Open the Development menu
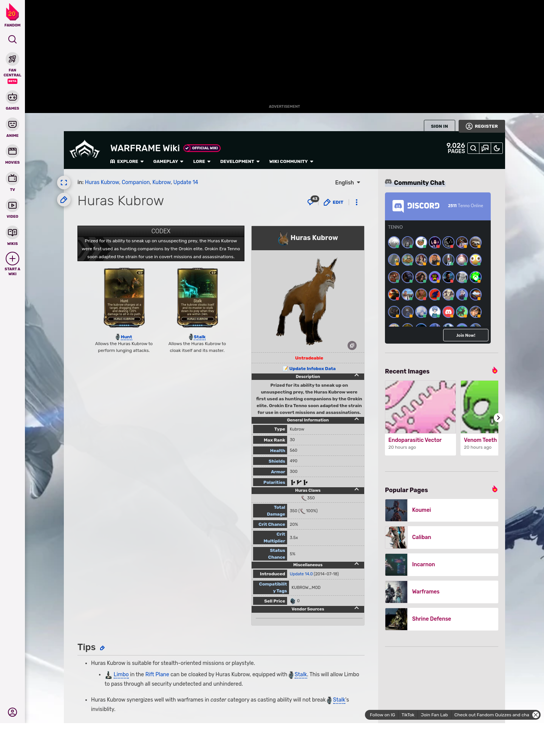This screenshot has height=756, width=544. pos(240,161)
